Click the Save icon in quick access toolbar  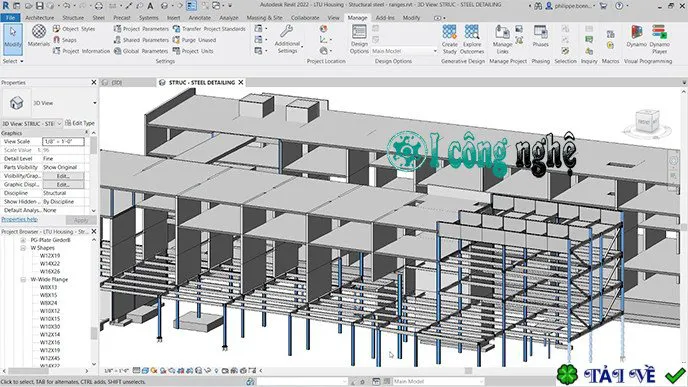point(39,6)
